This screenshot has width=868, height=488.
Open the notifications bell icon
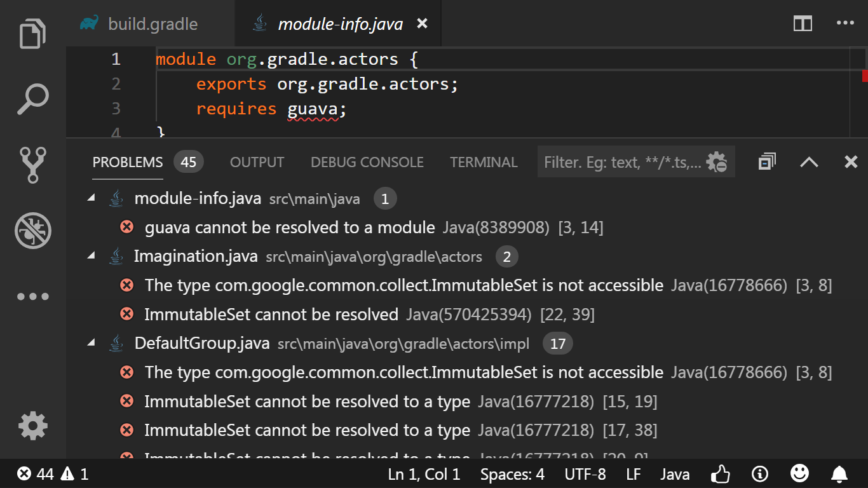[x=839, y=473]
